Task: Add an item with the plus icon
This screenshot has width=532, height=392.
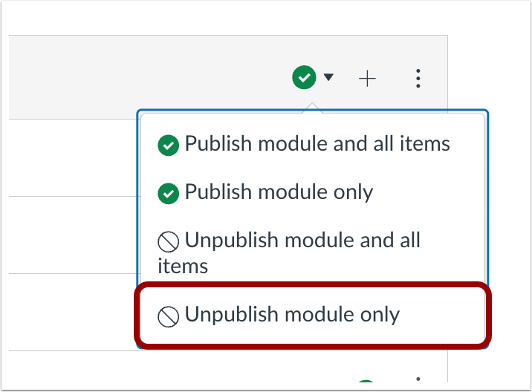Action: 367,79
